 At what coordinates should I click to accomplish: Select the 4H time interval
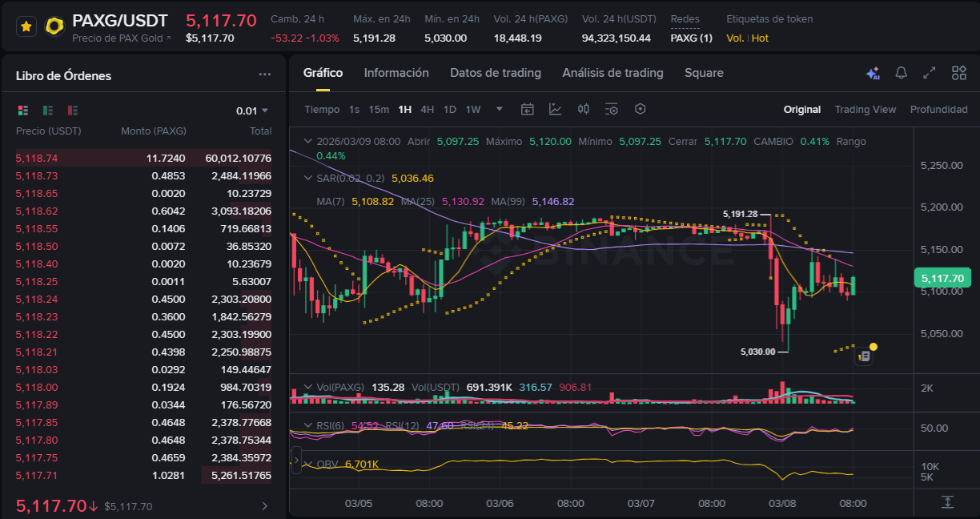(x=427, y=110)
